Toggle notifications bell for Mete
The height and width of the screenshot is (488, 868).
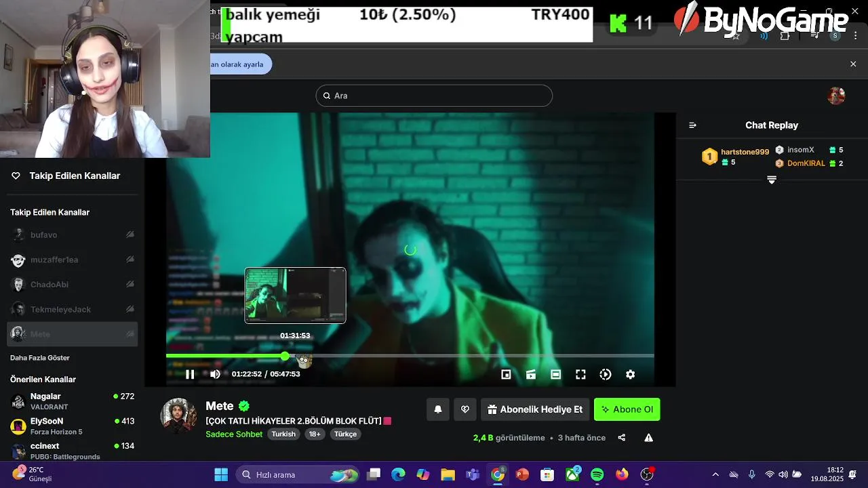point(438,409)
